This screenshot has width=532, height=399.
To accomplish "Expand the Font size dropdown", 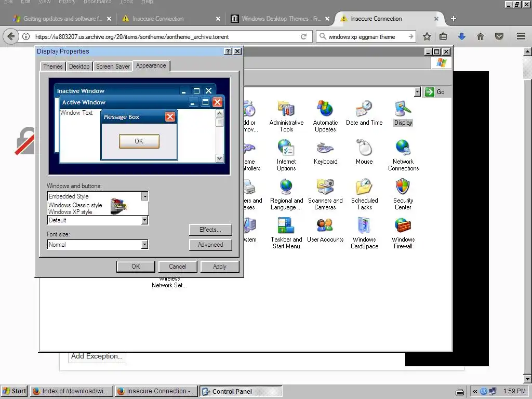I will (145, 244).
